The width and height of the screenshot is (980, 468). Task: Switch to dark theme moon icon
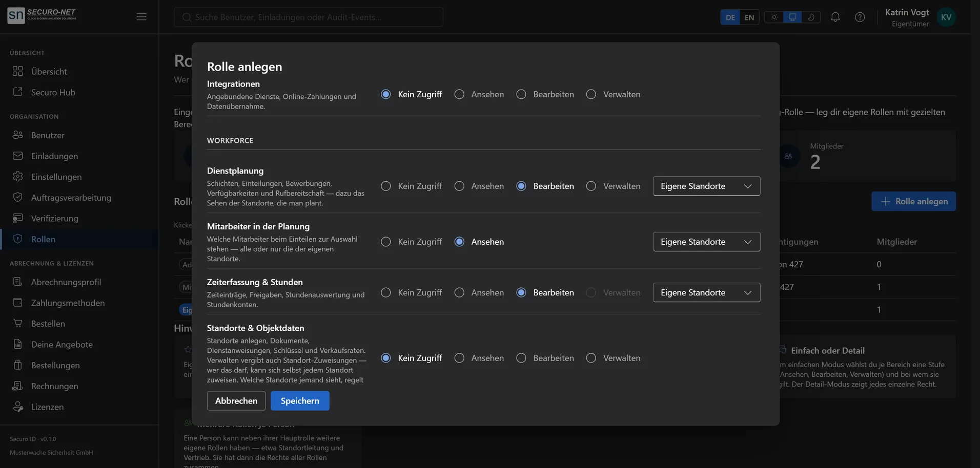pyautogui.click(x=811, y=17)
